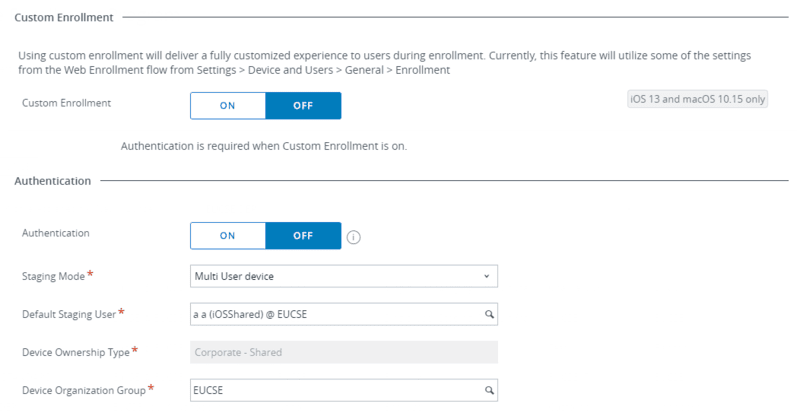Click search icon in Device Organization Group

pyautogui.click(x=489, y=390)
